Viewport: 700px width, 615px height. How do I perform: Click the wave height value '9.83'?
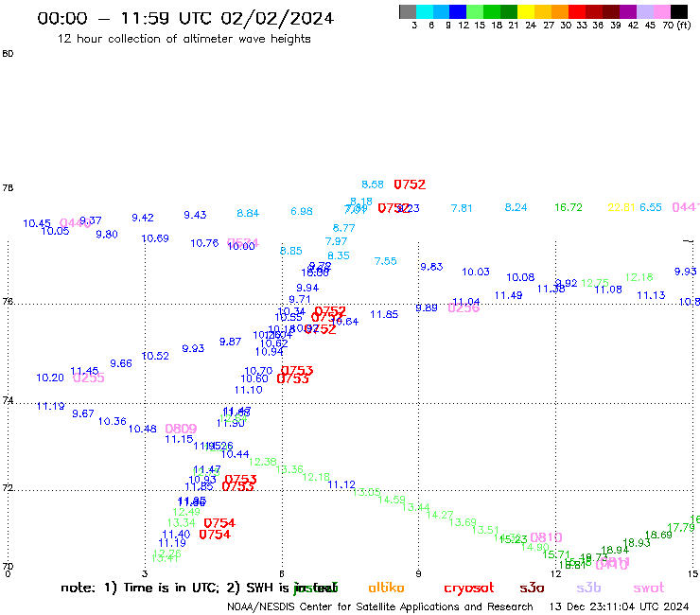point(431,267)
